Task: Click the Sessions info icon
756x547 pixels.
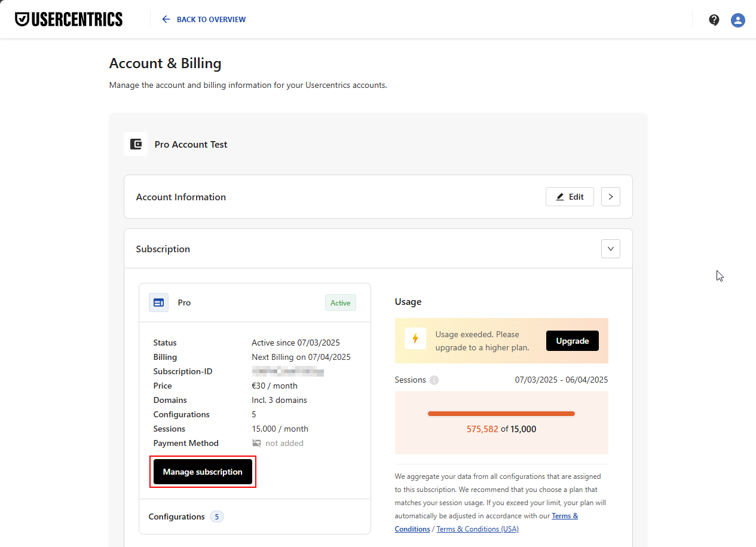Action: point(434,380)
